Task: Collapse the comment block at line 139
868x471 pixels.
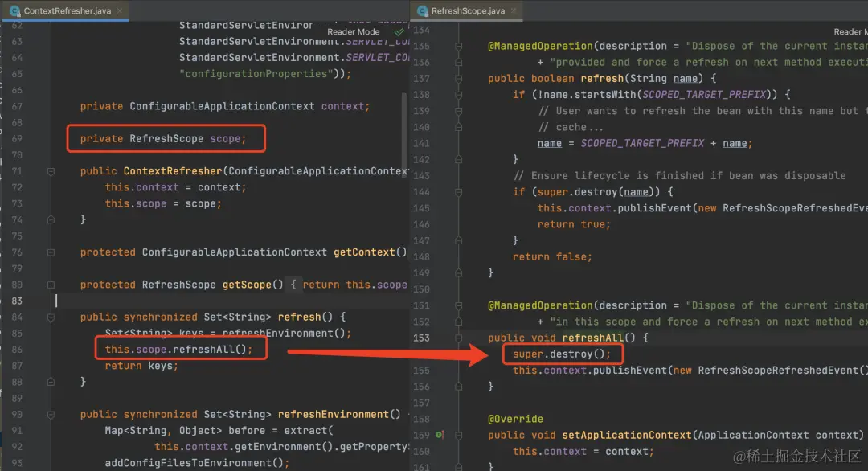Action: [458, 111]
